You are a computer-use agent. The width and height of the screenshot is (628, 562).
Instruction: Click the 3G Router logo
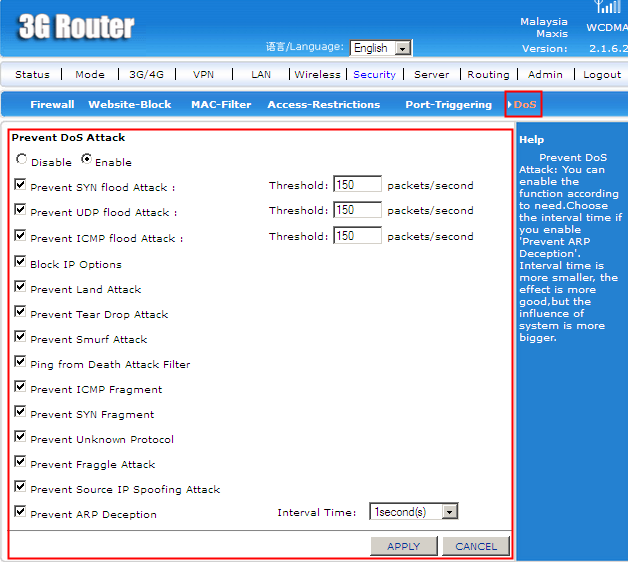(x=76, y=27)
